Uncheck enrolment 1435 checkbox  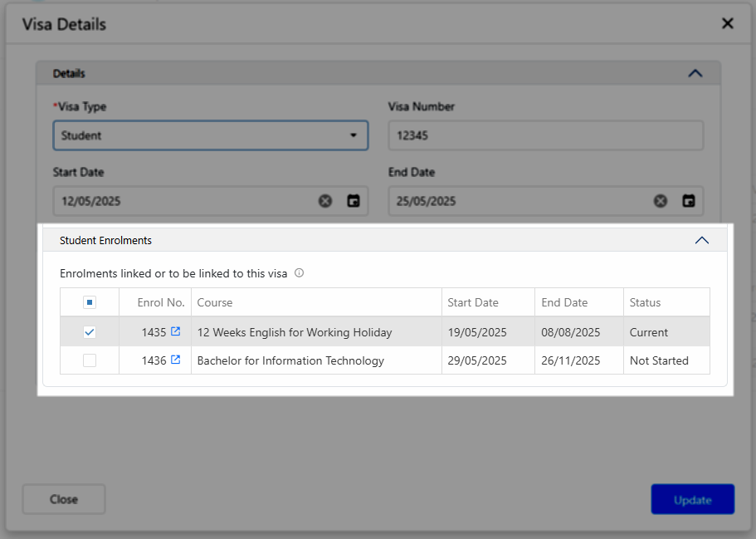click(x=90, y=332)
